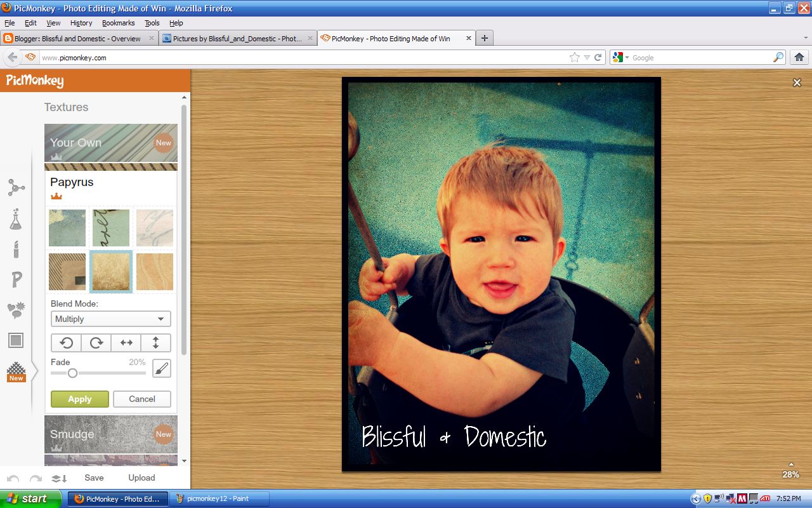Open the Textures icon labeled New

(x=16, y=372)
